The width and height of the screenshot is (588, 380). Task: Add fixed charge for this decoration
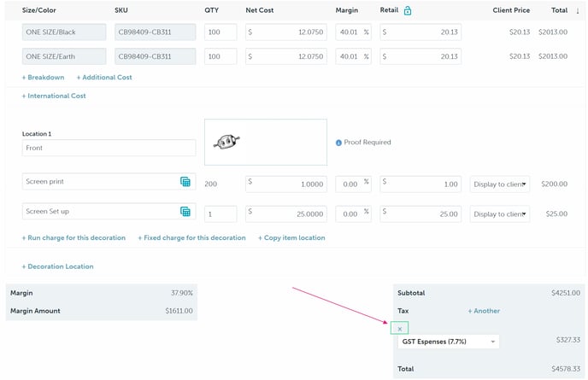[191, 237]
